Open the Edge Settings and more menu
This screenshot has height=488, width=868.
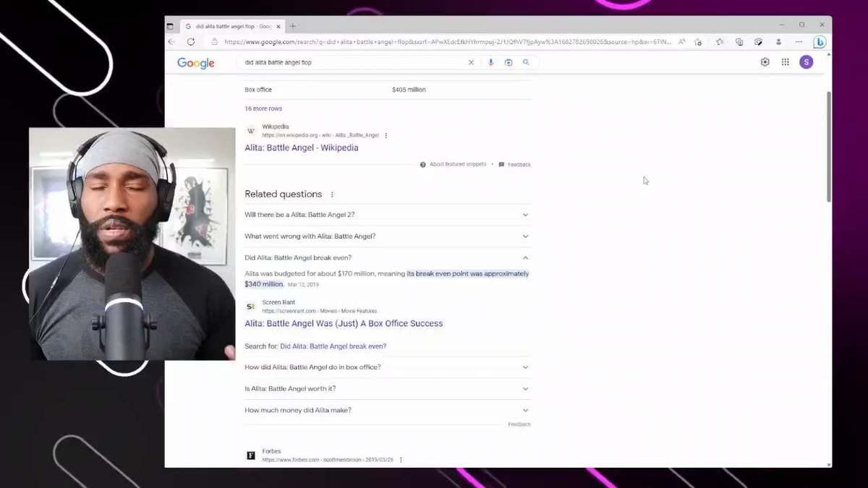click(798, 42)
